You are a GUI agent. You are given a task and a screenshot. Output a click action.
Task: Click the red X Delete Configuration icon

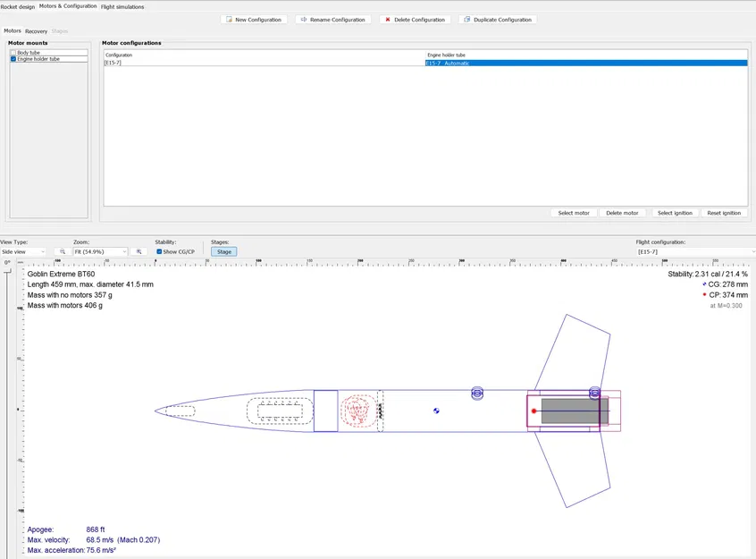coord(388,20)
